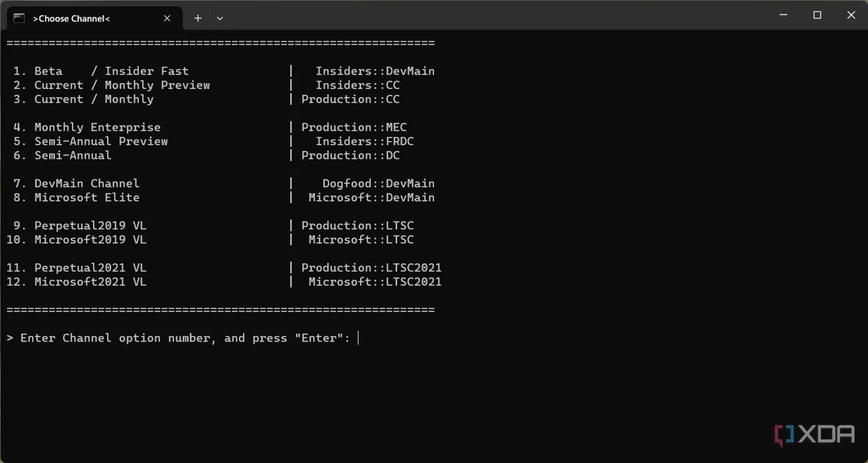Maximize the terminal window

point(817,15)
